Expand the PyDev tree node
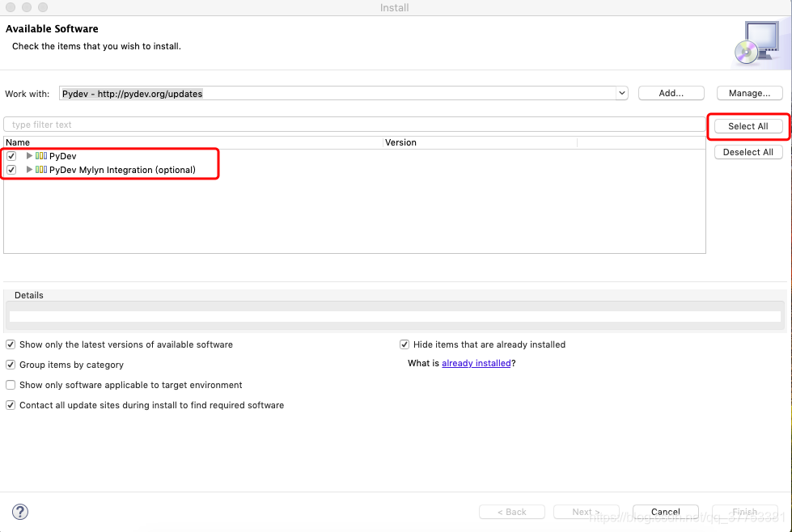 coord(29,156)
